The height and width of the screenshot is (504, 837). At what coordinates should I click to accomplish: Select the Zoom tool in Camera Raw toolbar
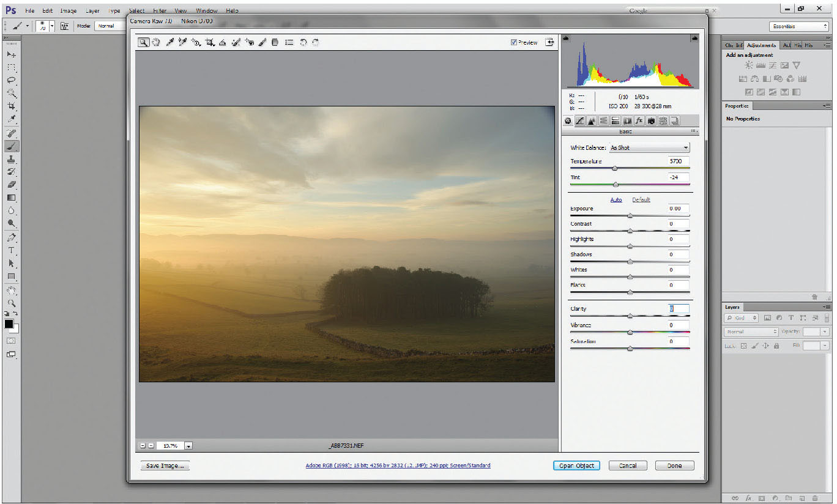tap(143, 42)
